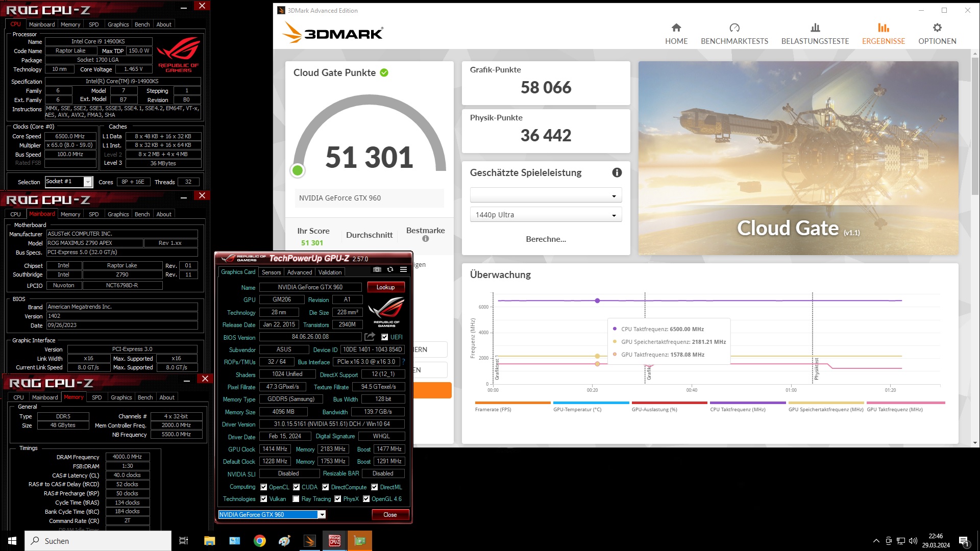Open Google Chrome from taskbar
This screenshot has width=980, height=551.
coord(260,541)
